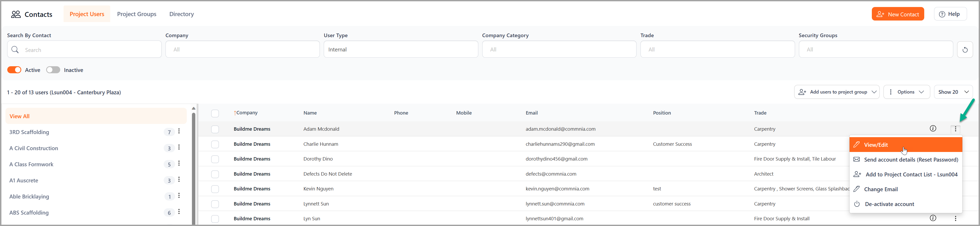This screenshot has height=226, width=980.
Task: Open the Options dropdown
Action: coord(907,92)
